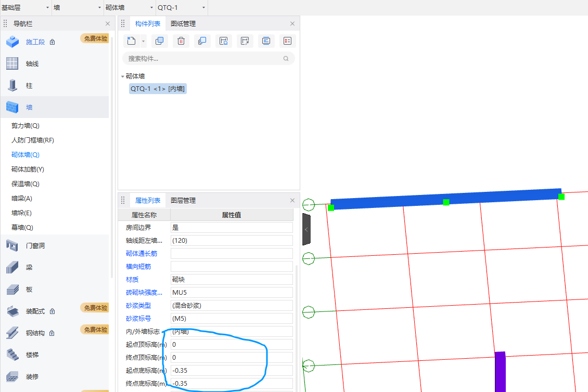Switch to the 图层管理 tab
The image size is (588, 392).
point(183,201)
